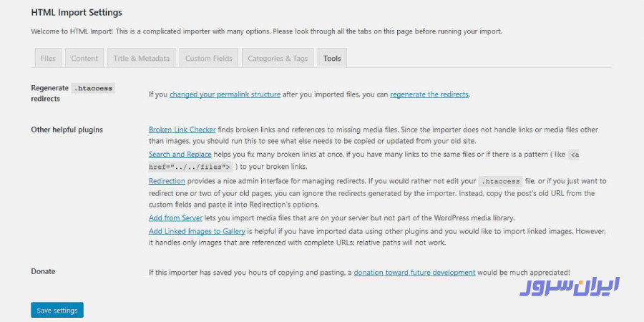Open the Redirection plugin link
This screenshot has width=644, height=322.
(167, 181)
